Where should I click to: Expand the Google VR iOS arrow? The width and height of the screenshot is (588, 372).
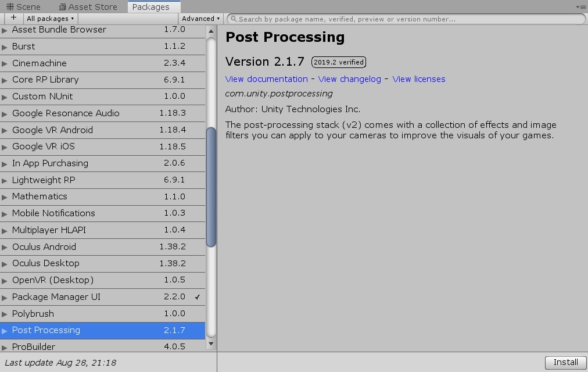point(5,147)
